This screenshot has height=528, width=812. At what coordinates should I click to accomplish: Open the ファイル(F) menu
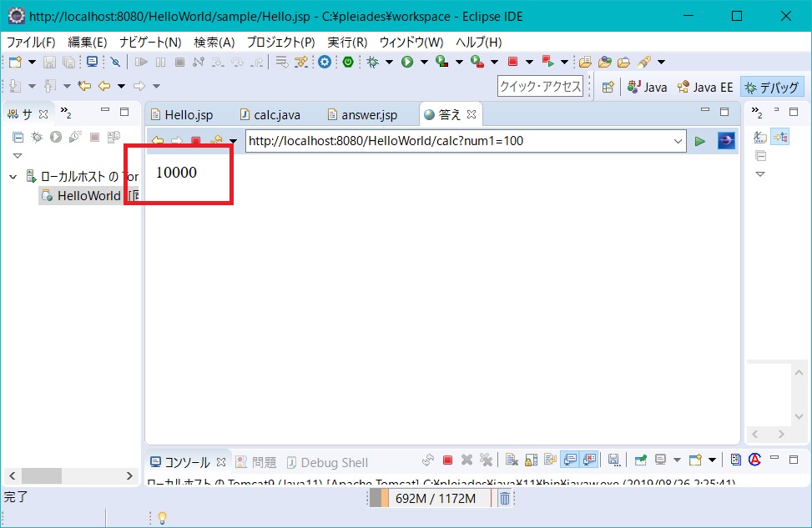coord(31,42)
